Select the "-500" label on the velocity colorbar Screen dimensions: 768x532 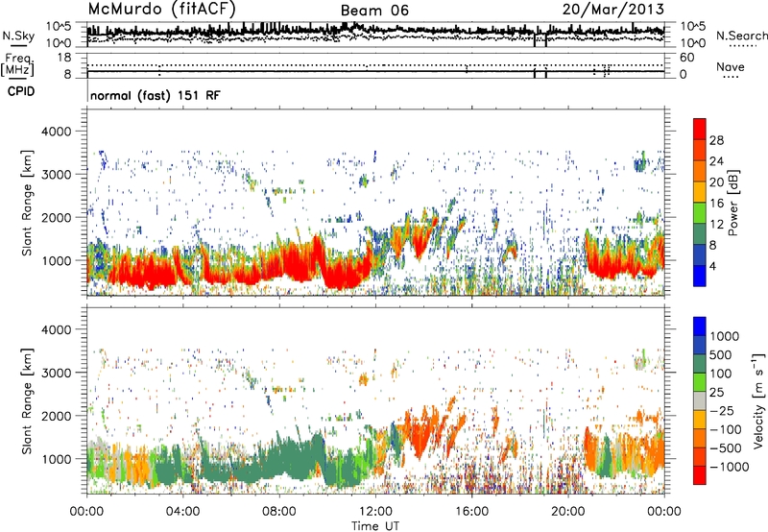click(x=725, y=448)
